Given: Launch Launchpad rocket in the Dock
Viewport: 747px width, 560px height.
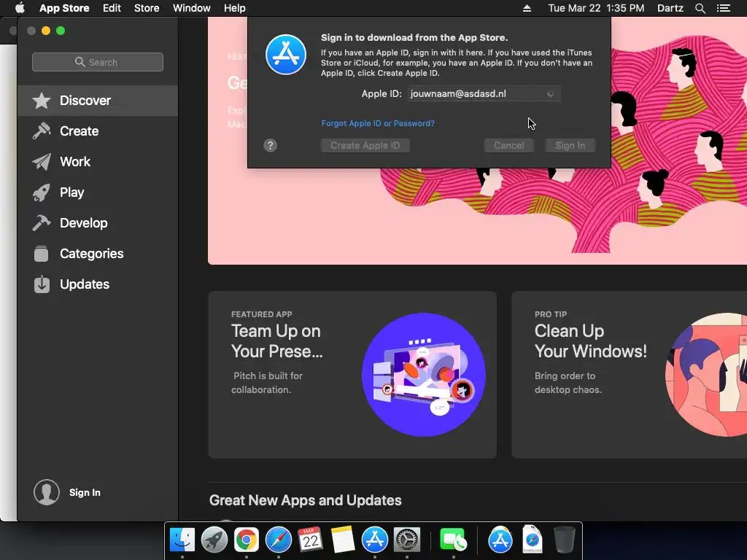Looking at the screenshot, I should (x=214, y=540).
